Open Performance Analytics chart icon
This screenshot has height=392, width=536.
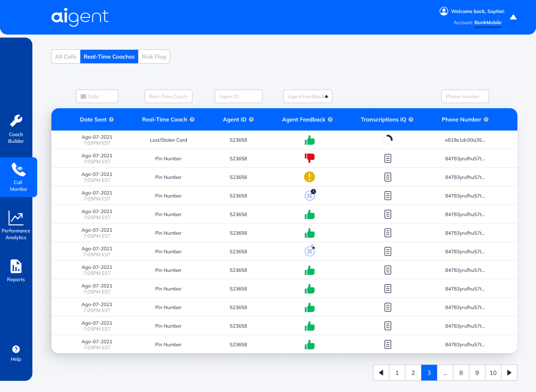click(16, 218)
